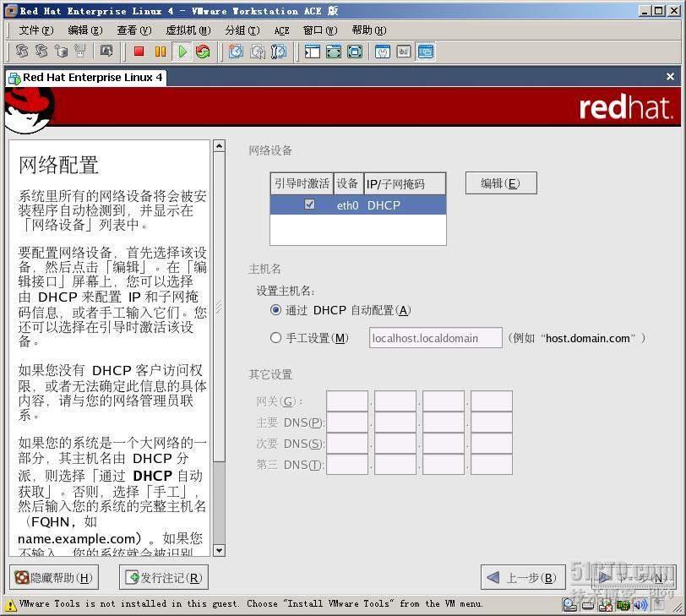
Task: Click the 上一步(B) back button
Action: pyautogui.click(x=523, y=577)
